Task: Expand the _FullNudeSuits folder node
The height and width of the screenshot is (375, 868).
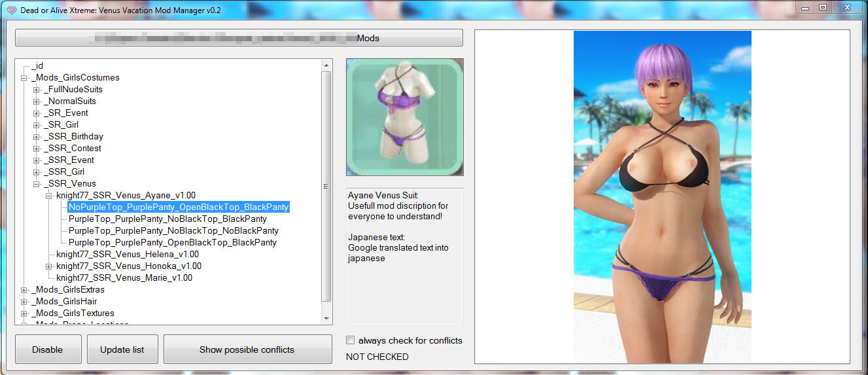Action: tap(37, 90)
